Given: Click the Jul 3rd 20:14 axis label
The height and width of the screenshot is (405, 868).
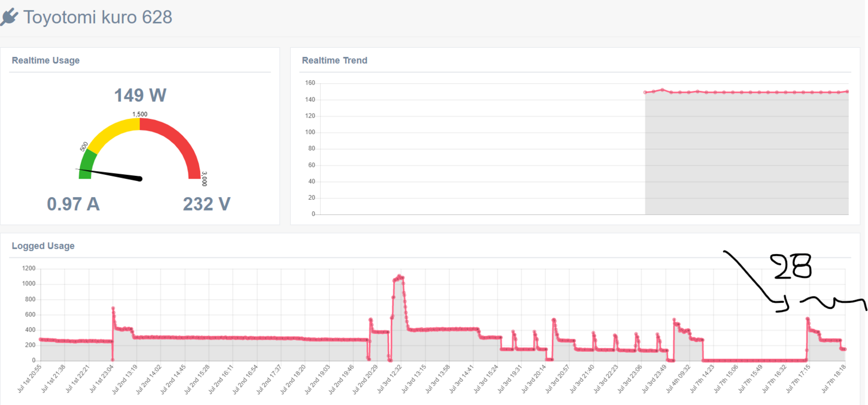Looking at the screenshot, I should tap(534, 378).
